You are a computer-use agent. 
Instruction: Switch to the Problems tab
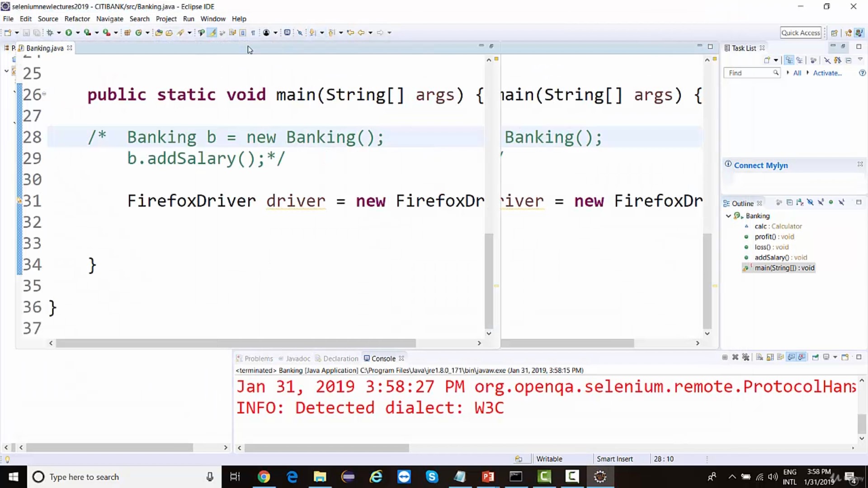click(255, 358)
